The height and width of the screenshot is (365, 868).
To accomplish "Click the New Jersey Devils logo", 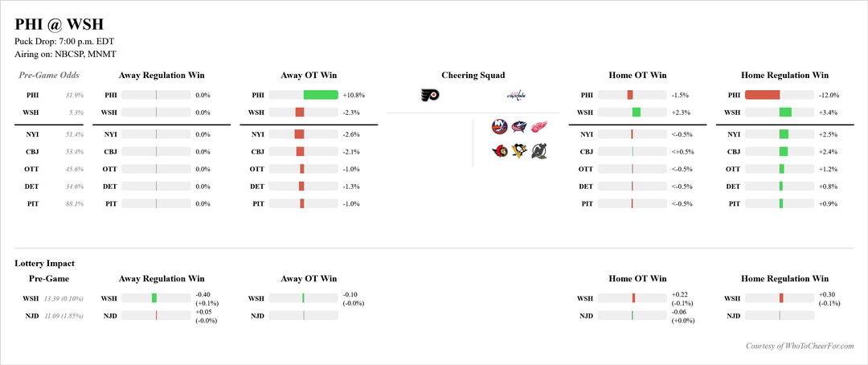I will click(x=539, y=150).
